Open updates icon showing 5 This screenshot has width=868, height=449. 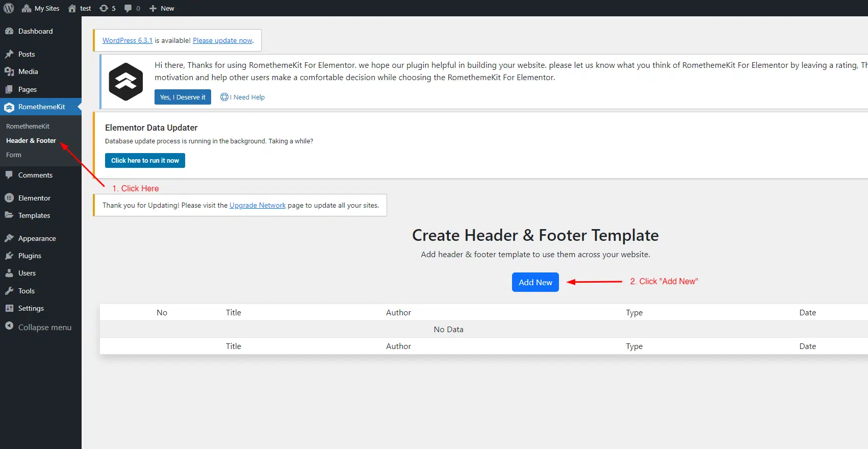104,8
